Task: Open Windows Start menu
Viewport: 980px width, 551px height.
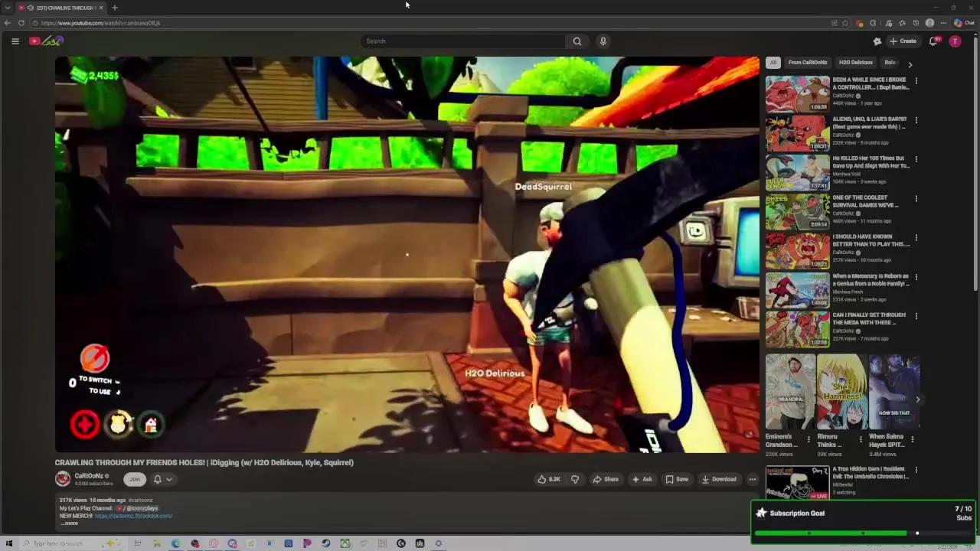Action: point(8,543)
